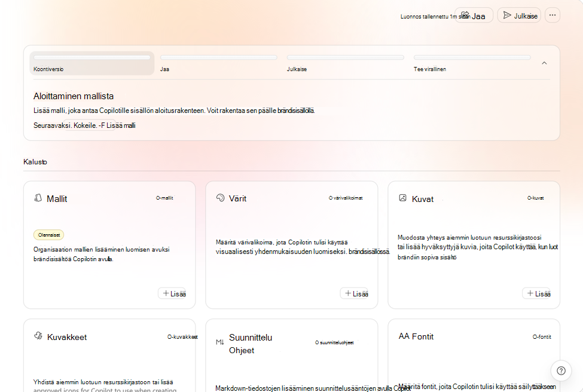This screenshot has width=583, height=392.
Task: Select the Tee virallinen step tab
Action: (472, 63)
